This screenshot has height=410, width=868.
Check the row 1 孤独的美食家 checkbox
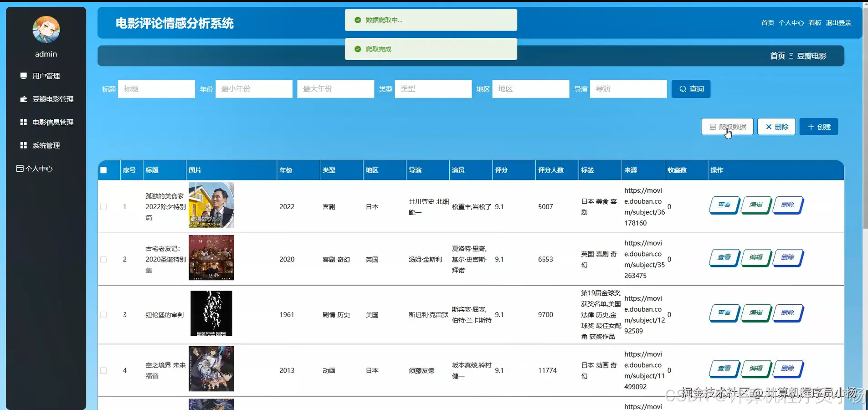click(103, 207)
